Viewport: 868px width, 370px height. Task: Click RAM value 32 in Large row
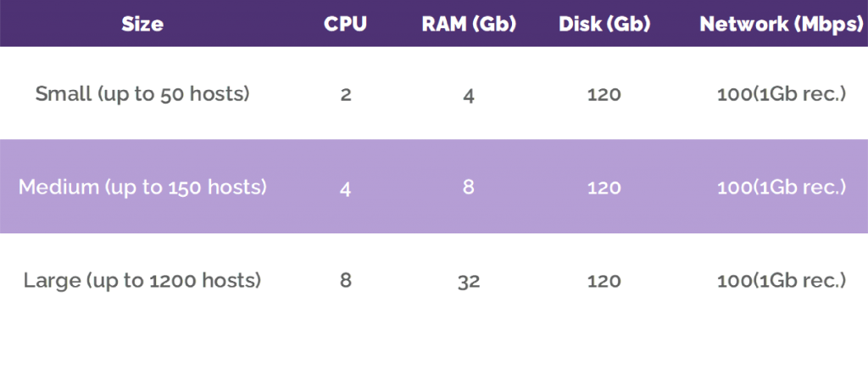(x=469, y=283)
